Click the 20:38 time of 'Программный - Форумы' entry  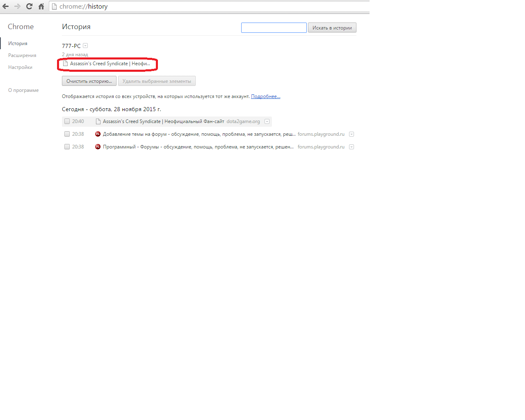tap(78, 147)
